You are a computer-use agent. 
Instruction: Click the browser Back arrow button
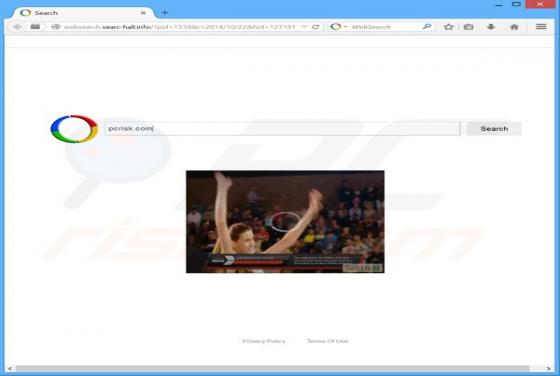click(x=18, y=27)
